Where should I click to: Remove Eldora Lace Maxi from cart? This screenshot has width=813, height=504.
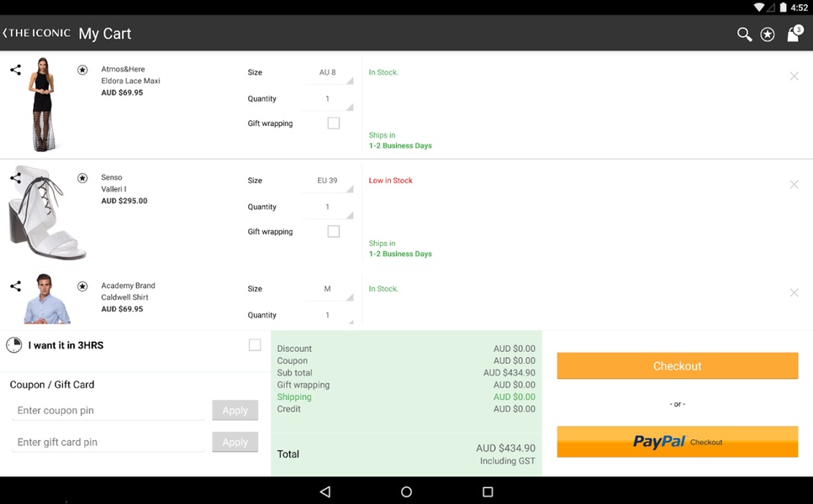click(x=794, y=76)
